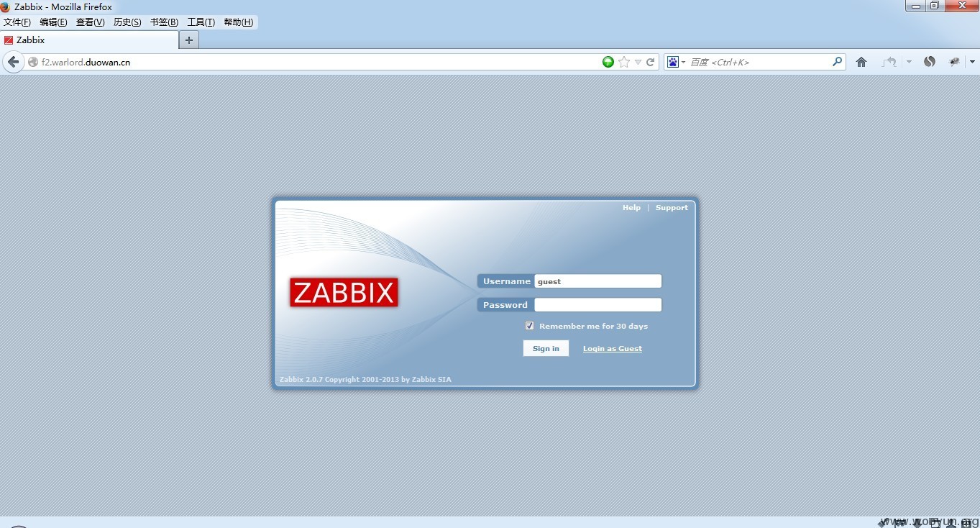Click the grey share arrow toolbar icon
980x528 pixels.
(x=889, y=62)
